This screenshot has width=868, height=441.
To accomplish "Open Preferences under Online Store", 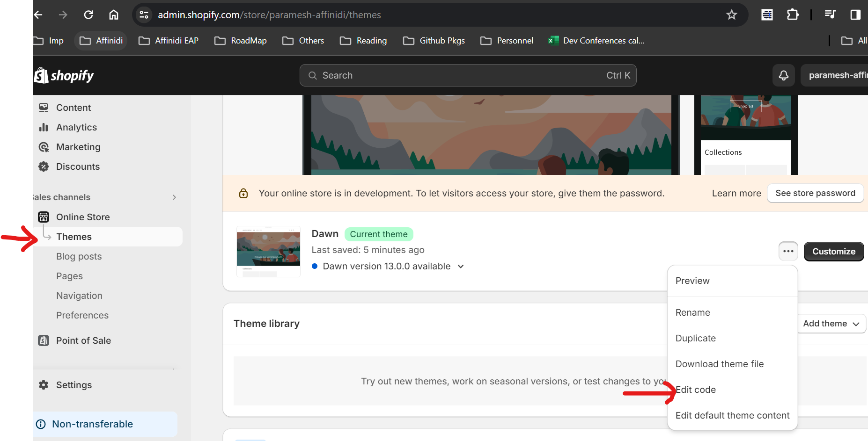I will pos(82,315).
